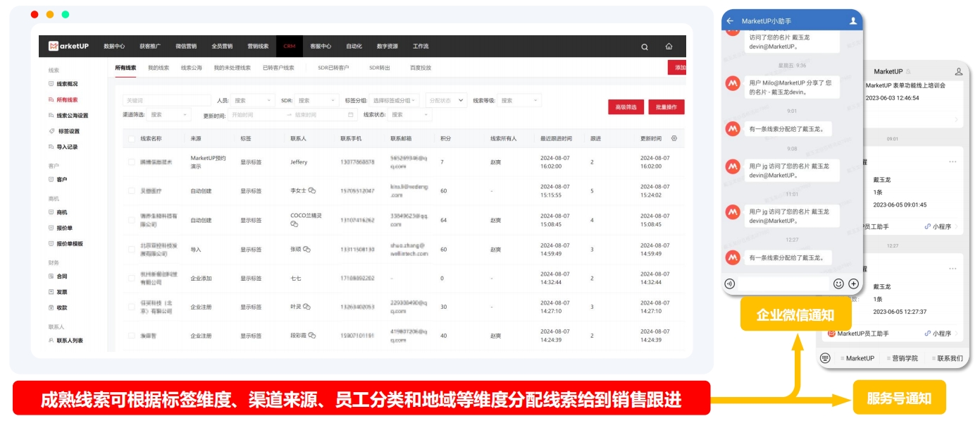
Task: Click the WeChat icon next to 段彩霞
Action: [x=311, y=336]
